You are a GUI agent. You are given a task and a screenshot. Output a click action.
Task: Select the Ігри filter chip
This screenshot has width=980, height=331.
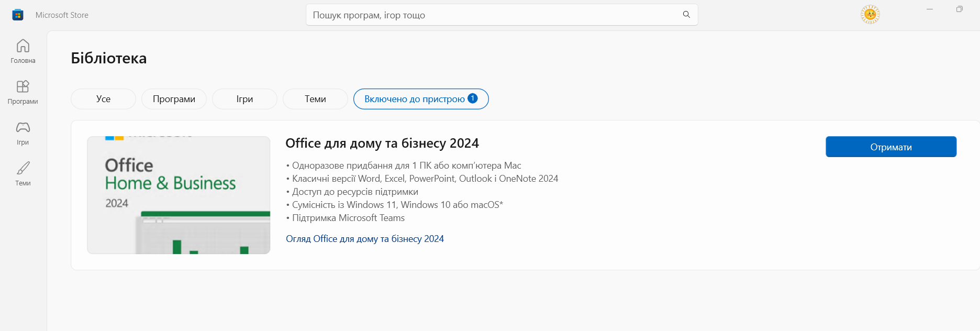coord(244,99)
